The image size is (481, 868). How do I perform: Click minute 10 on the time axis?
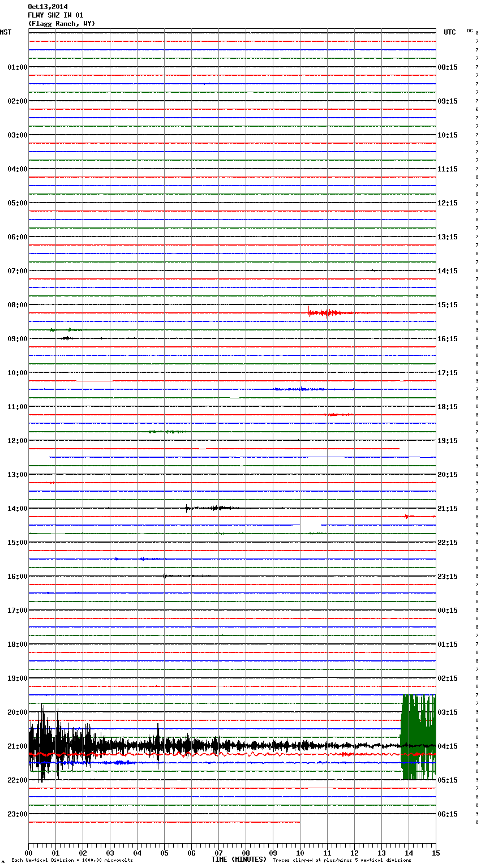click(x=300, y=853)
